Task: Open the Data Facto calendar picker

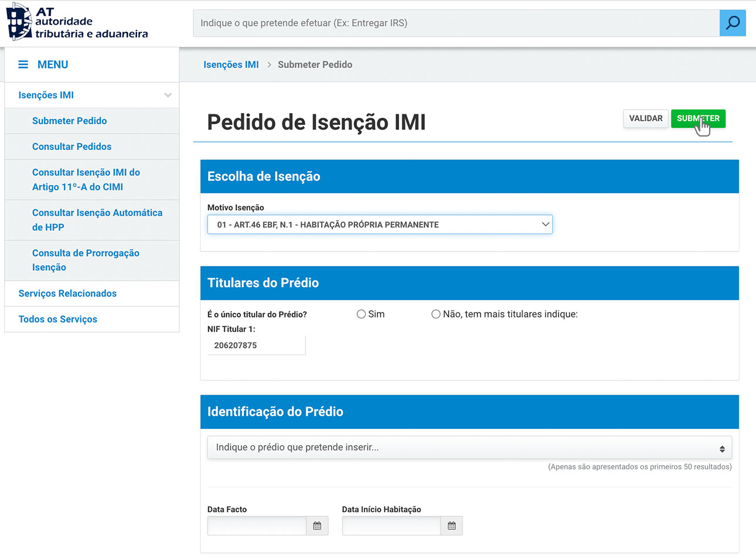Action: pyautogui.click(x=317, y=526)
